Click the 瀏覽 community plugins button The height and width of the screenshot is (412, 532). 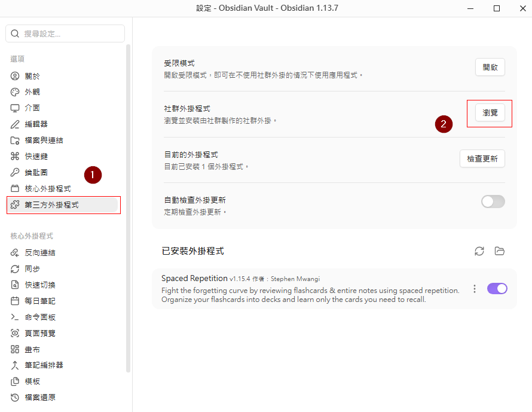pos(490,112)
